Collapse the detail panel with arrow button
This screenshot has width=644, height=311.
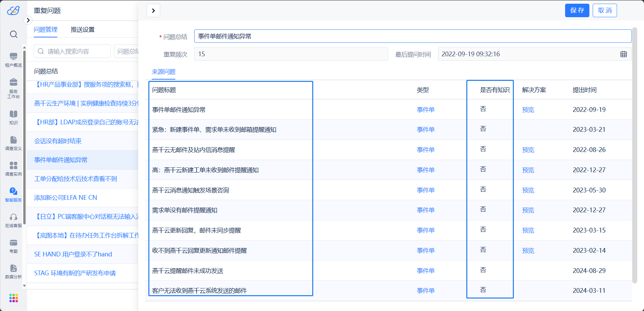point(153,11)
